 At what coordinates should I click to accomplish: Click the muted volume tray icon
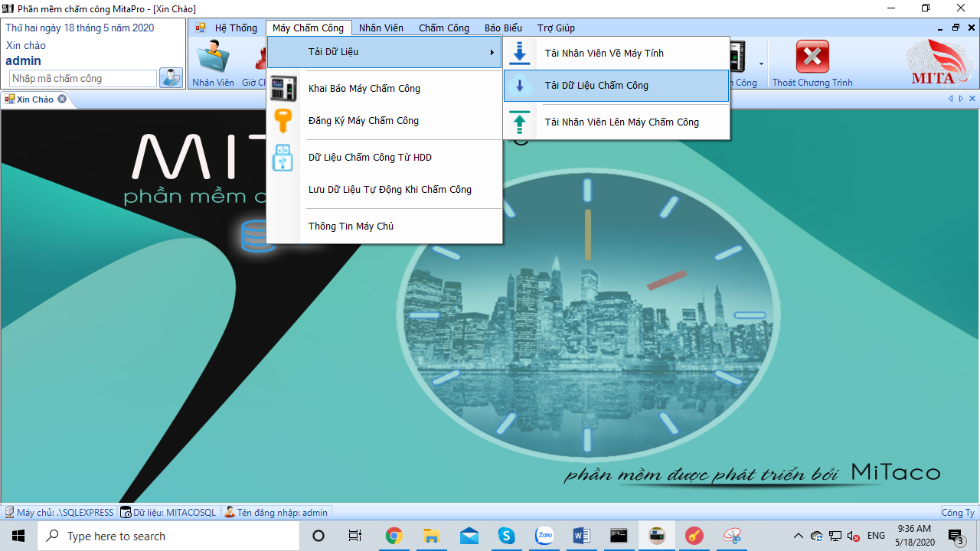(x=854, y=536)
